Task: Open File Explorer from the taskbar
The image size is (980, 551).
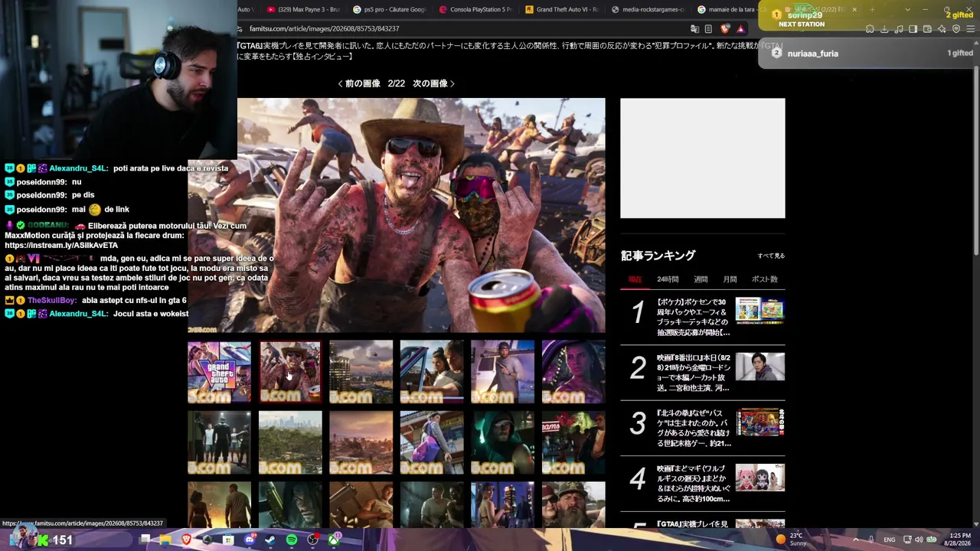Action: click(165, 540)
